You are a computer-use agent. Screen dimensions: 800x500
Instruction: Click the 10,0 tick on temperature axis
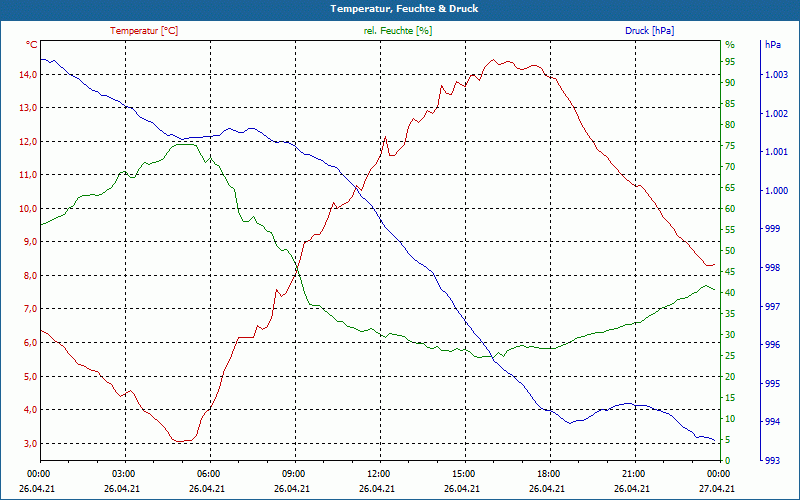click(29, 209)
